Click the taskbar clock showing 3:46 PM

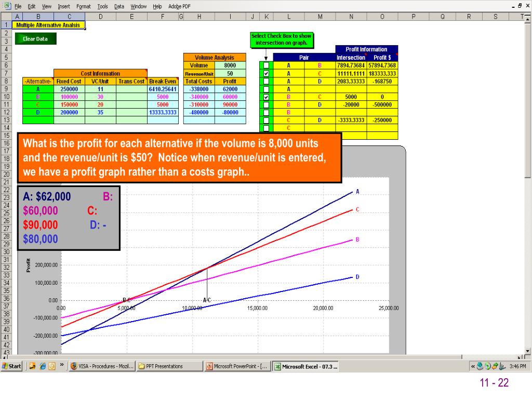(518, 366)
